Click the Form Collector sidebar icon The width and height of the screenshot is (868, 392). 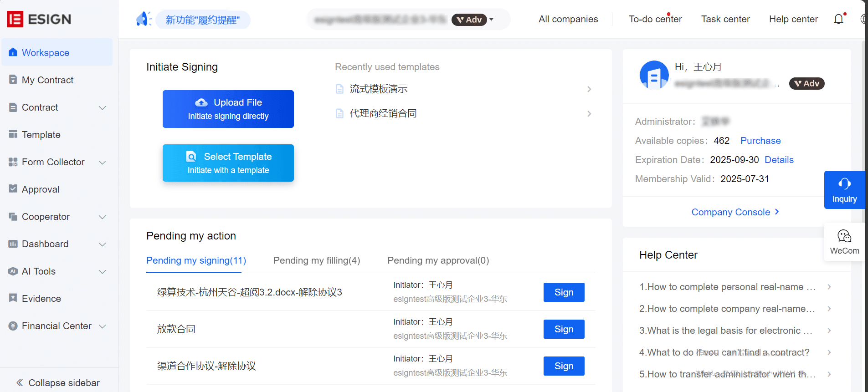13,162
